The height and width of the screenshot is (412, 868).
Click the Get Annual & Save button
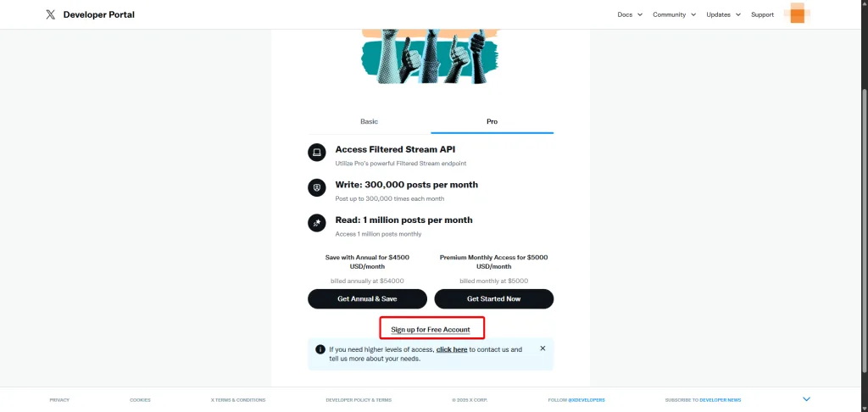pyautogui.click(x=368, y=299)
